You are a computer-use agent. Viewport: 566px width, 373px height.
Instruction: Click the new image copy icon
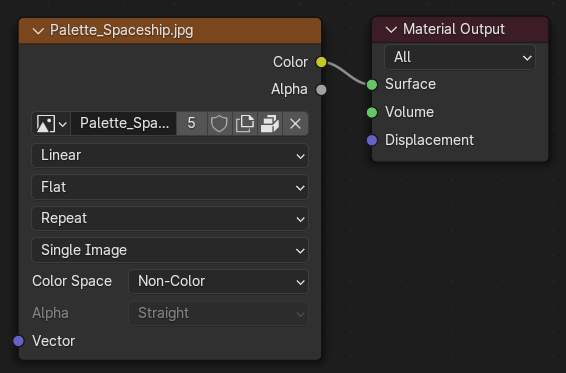pyautogui.click(x=245, y=124)
